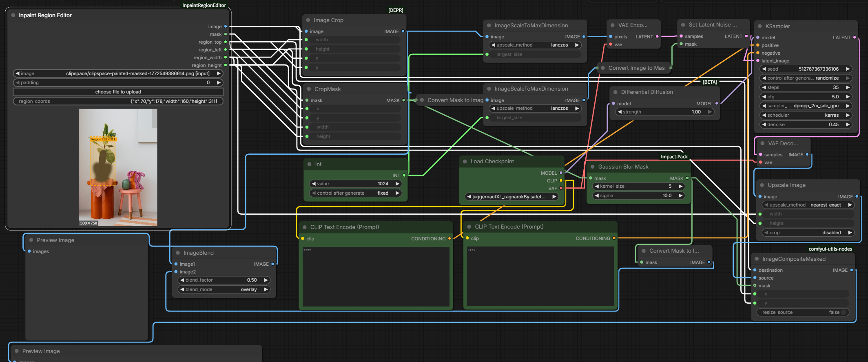Collapse the Upscale Image node via its dot

(x=762, y=185)
